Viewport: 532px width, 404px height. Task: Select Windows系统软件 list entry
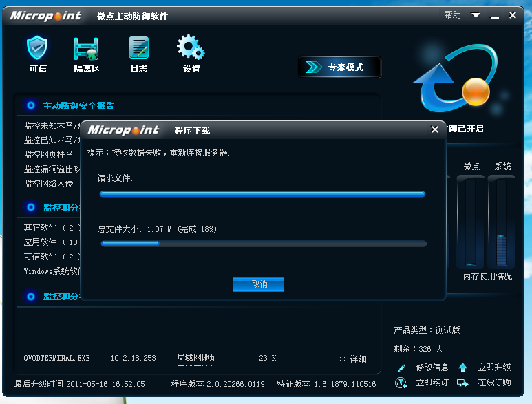point(52,271)
